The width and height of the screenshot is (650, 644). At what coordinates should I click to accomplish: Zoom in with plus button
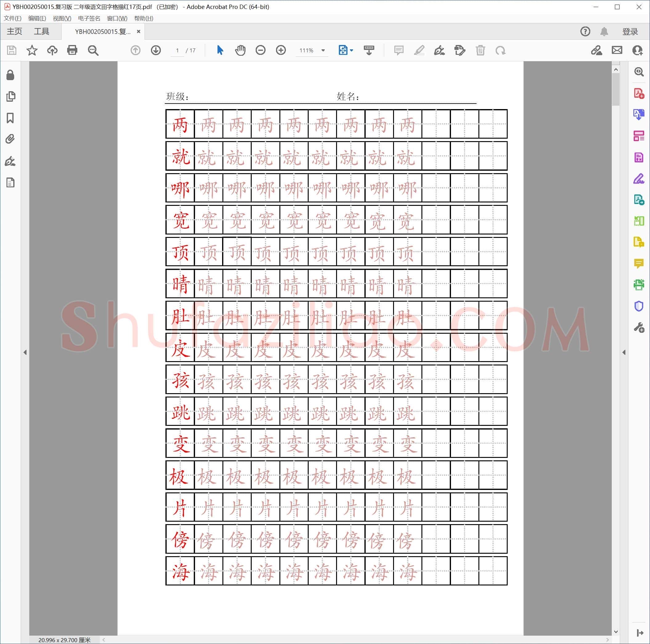coord(281,51)
